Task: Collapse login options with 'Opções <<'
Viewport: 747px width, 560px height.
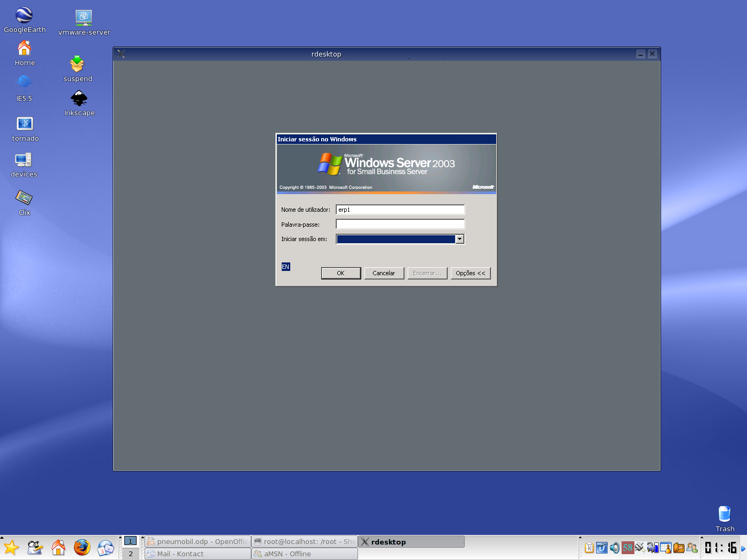Action: point(471,273)
